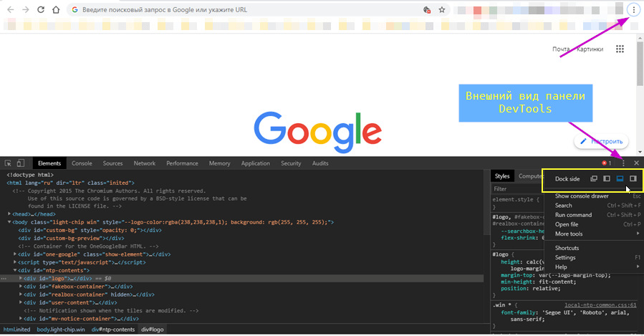644x336 pixels.
Task: Click body.light-chip.win breadcrumb
Action: pos(61,330)
